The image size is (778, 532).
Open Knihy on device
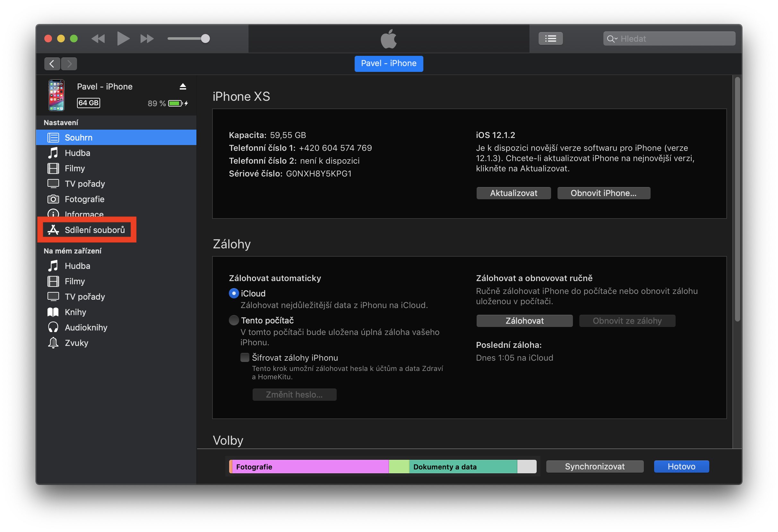click(116, 312)
